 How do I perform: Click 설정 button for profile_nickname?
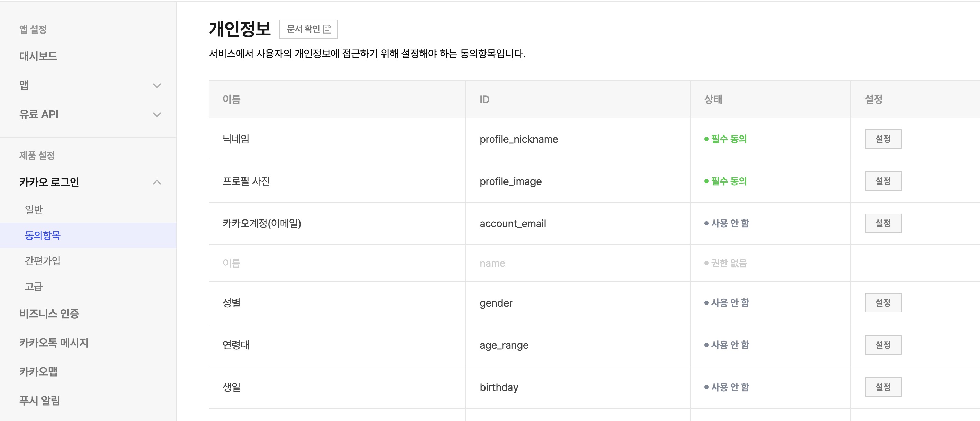pos(882,139)
